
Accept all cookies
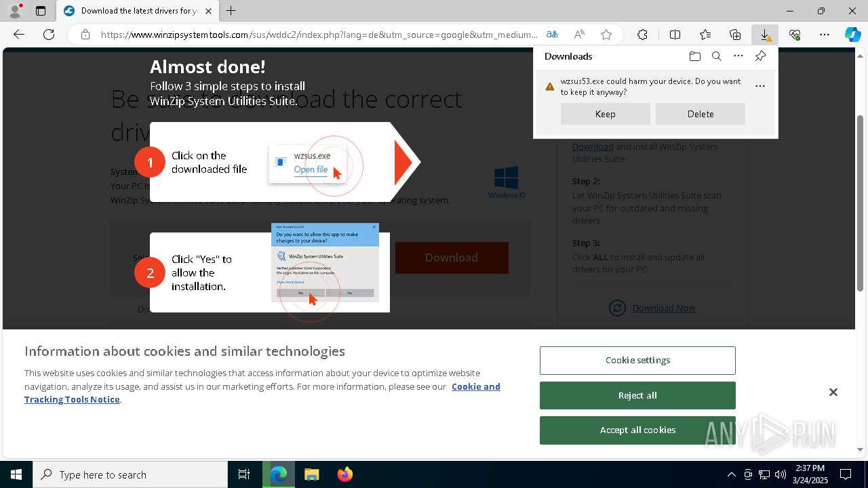point(637,430)
